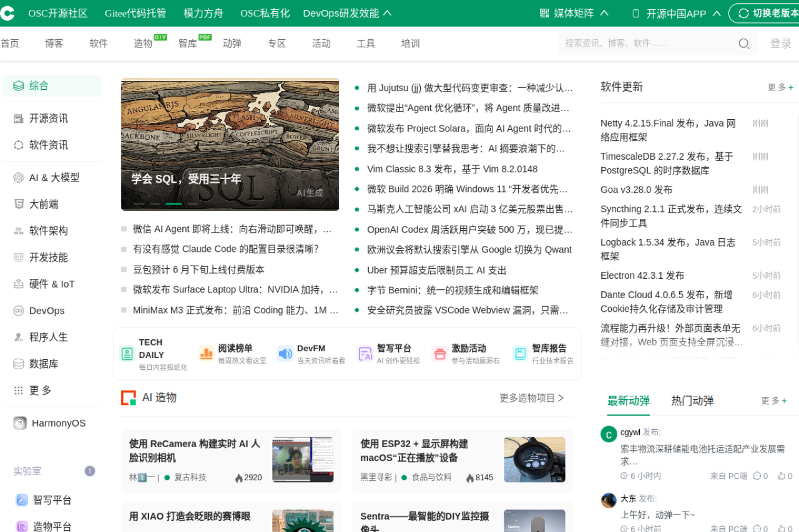
Task: Open 软件 navigation tab
Action: point(99,43)
